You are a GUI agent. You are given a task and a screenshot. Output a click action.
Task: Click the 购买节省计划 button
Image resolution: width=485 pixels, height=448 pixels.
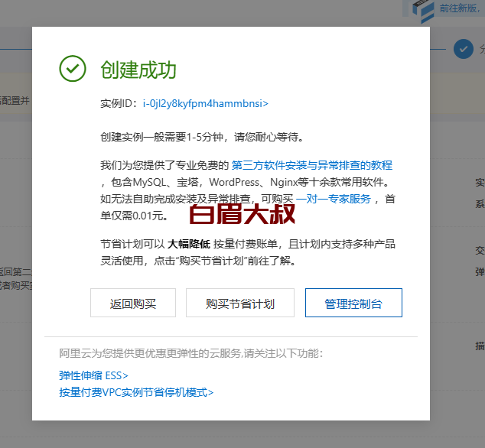[240, 303]
